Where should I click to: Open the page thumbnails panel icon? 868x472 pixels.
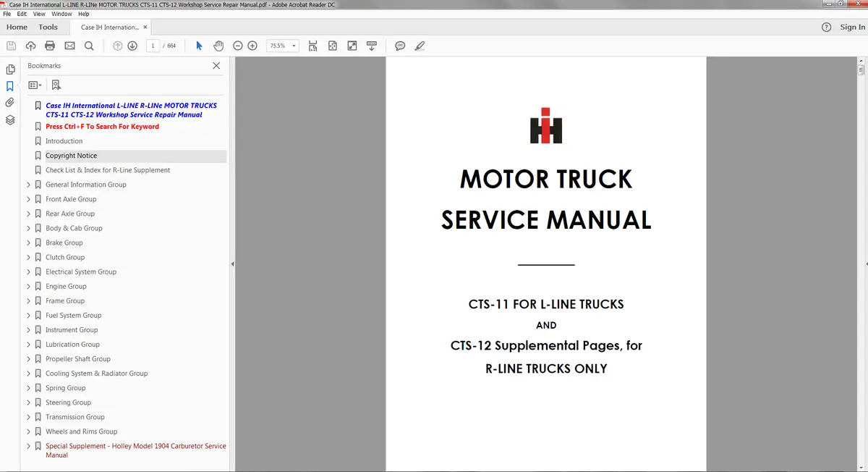(10, 69)
